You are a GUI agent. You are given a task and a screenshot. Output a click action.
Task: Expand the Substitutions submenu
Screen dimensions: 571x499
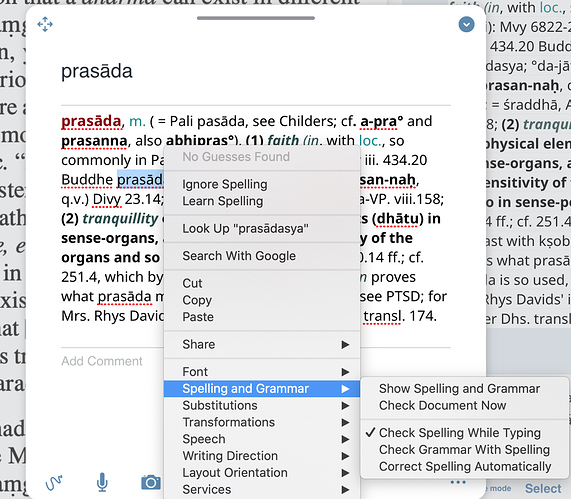tap(262, 405)
